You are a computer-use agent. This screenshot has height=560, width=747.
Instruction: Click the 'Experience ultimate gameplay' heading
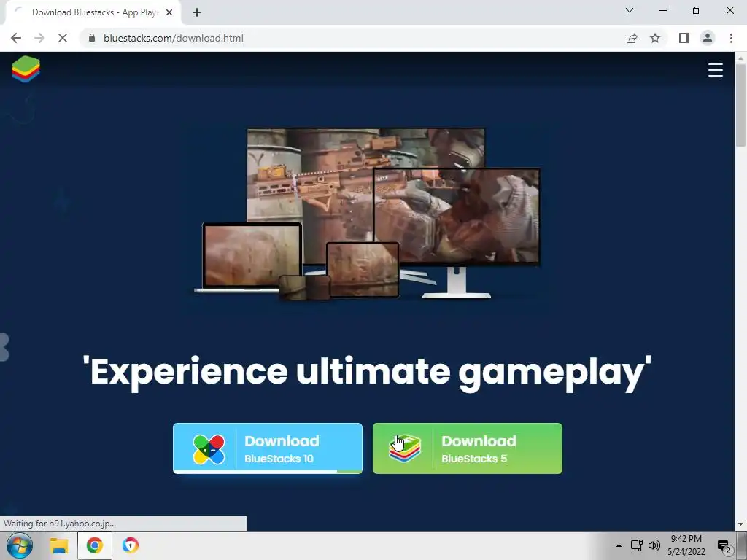[367, 373]
